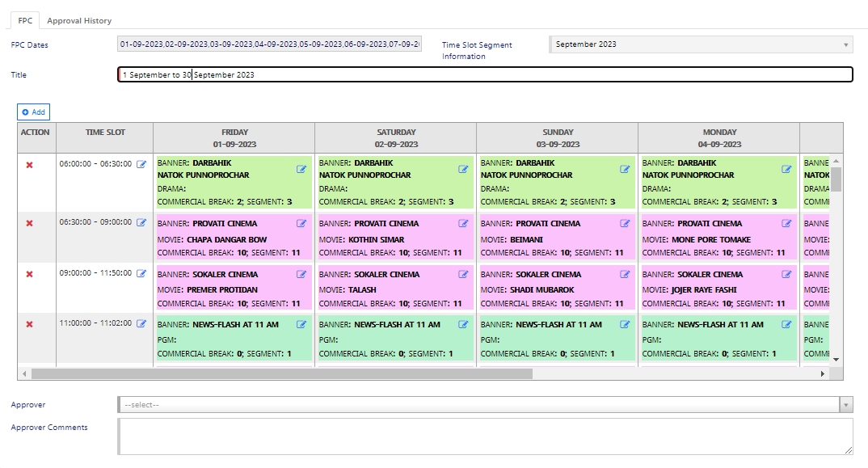Edit the 06:30:00 - 09:00:00 time slot

tap(141, 223)
